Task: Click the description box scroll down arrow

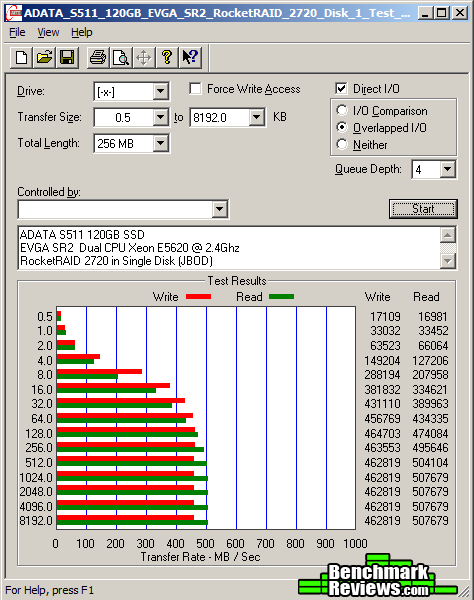Action: 448,261
